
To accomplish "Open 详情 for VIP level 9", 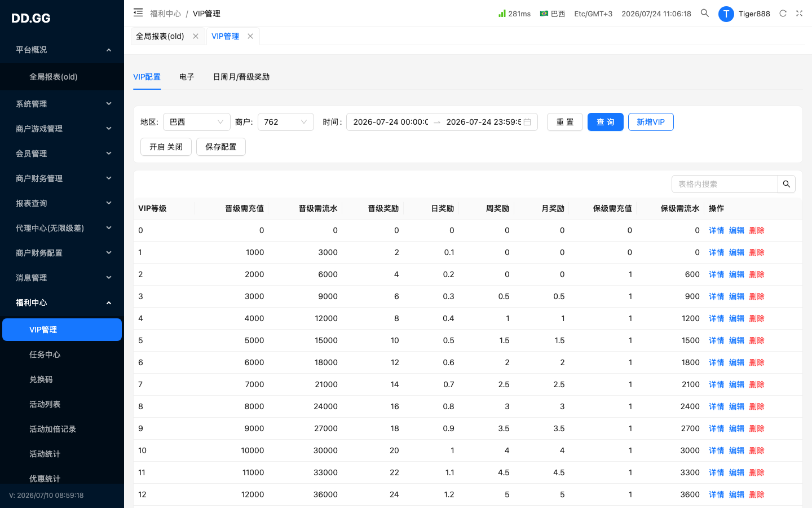I will pos(716,428).
